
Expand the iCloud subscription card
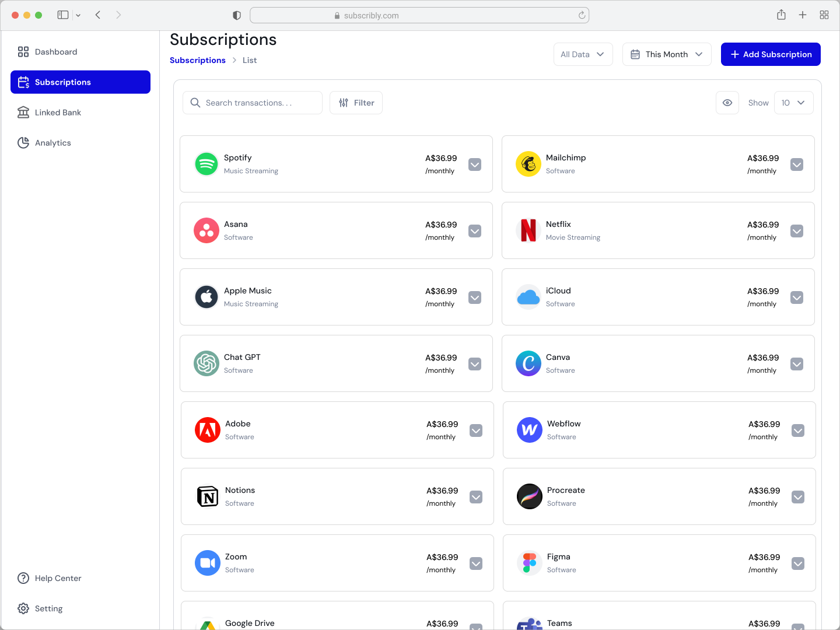797,297
